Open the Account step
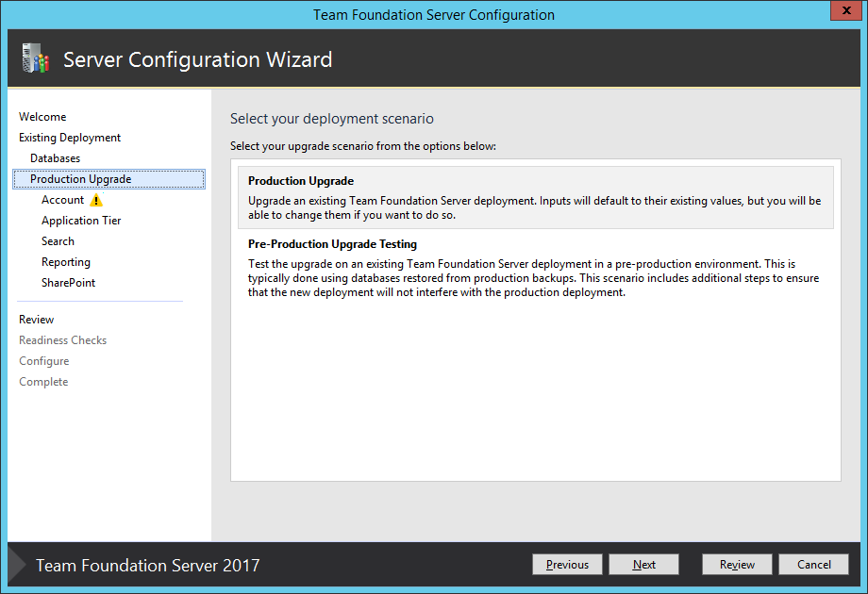This screenshot has width=868, height=594. point(62,200)
